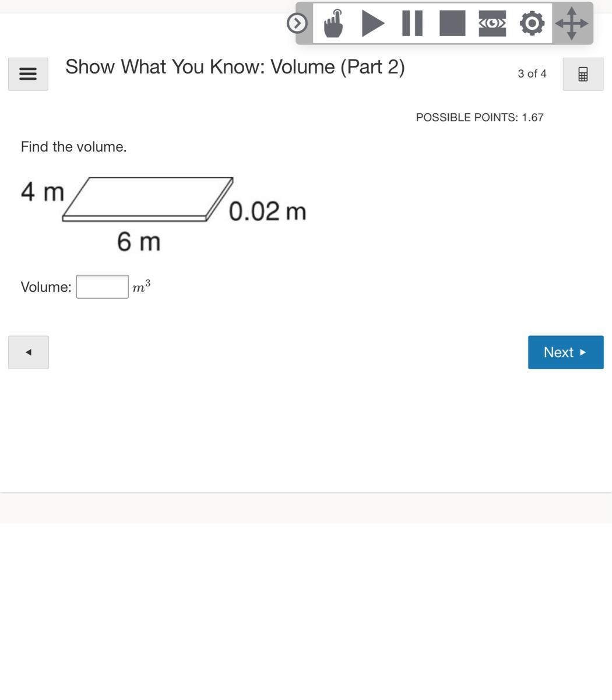The image size is (612, 700).
Task: Stop the speech playback
Action: 452,23
